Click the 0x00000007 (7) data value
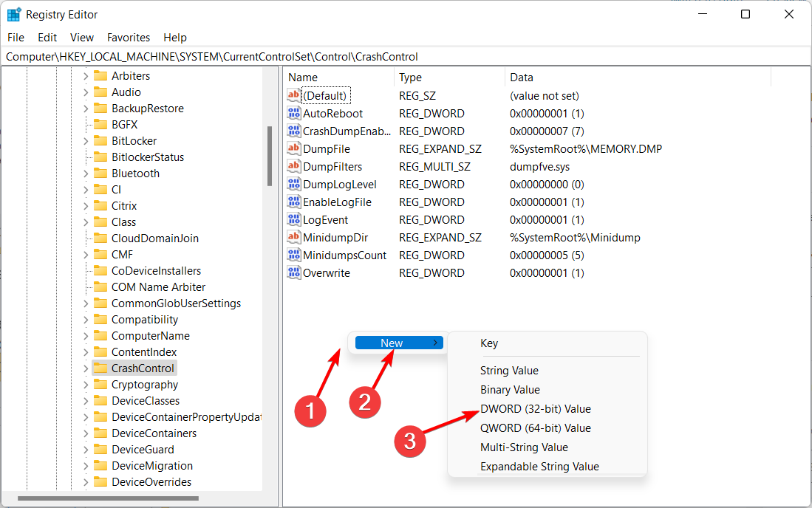This screenshot has width=812, height=508. pos(547,131)
